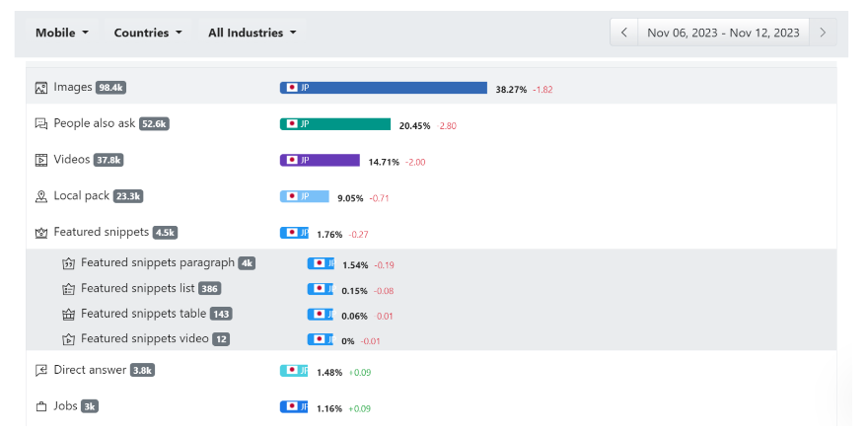
Task: Click the Local pack pin icon
Action: (41, 196)
